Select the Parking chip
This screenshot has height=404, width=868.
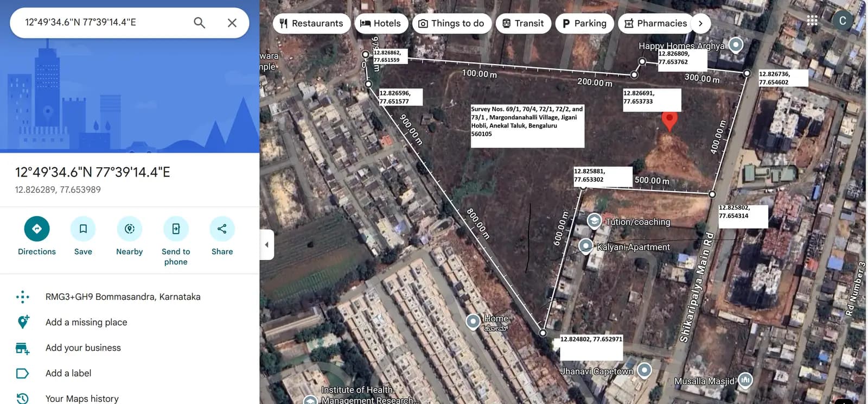[584, 23]
